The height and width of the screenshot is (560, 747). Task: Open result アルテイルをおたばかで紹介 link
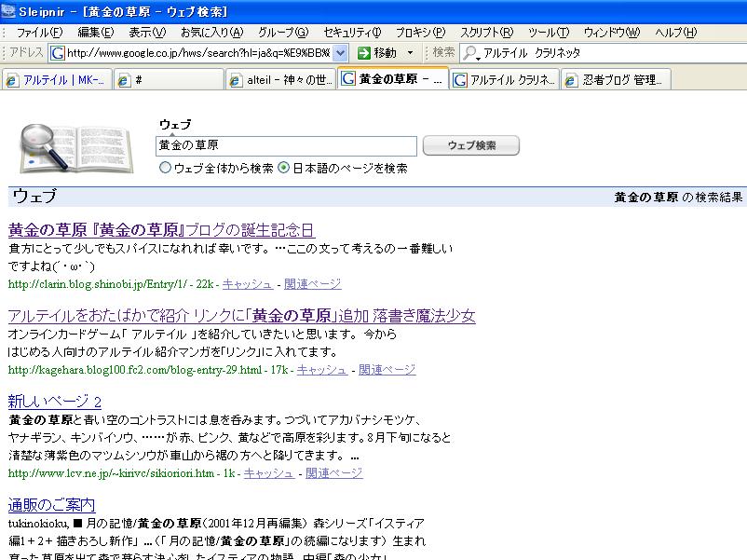tap(241, 316)
